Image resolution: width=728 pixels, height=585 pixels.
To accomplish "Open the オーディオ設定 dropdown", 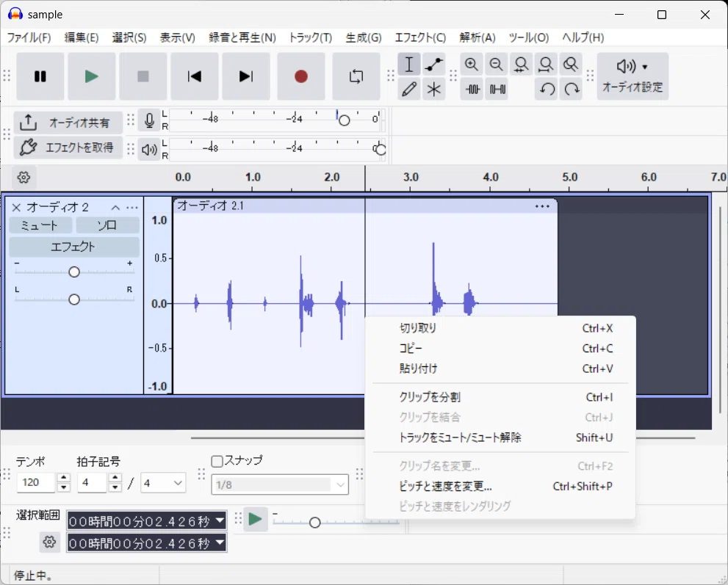I will click(633, 76).
